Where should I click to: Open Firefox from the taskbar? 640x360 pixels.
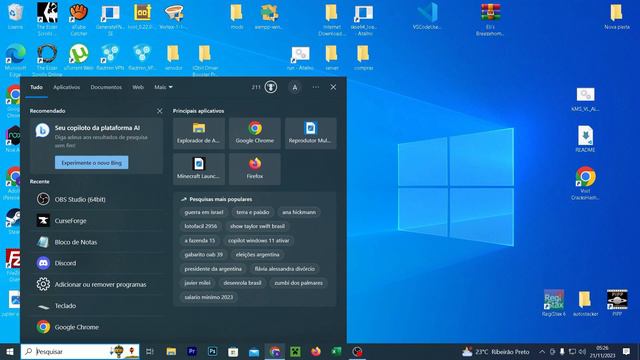(x=316, y=351)
